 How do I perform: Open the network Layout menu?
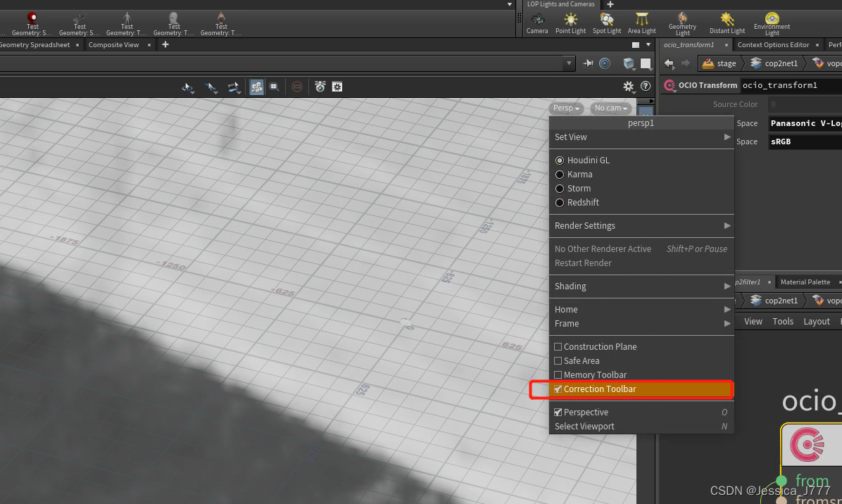pos(816,322)
